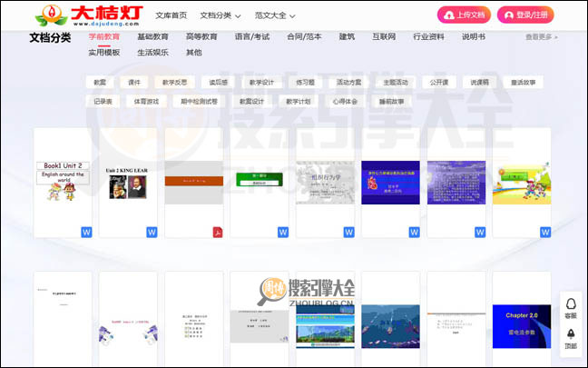Select the 合同/范本 category tab
Screen dimensions: 588x368
[x=304, y=36]
